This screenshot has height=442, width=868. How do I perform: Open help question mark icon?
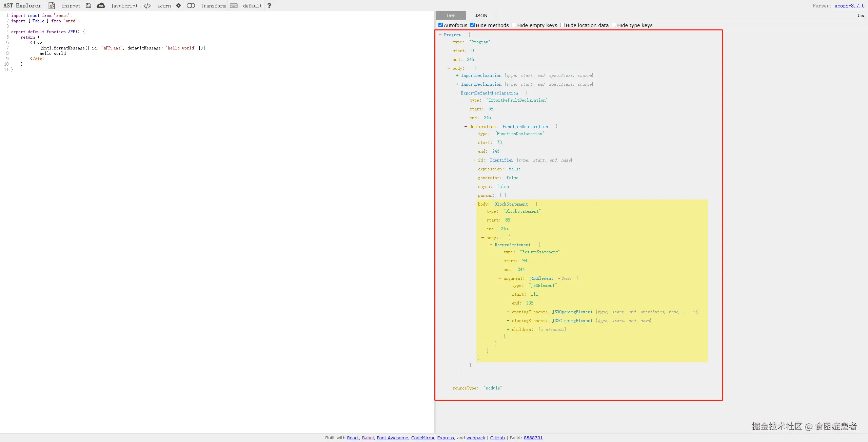[269, 5]
